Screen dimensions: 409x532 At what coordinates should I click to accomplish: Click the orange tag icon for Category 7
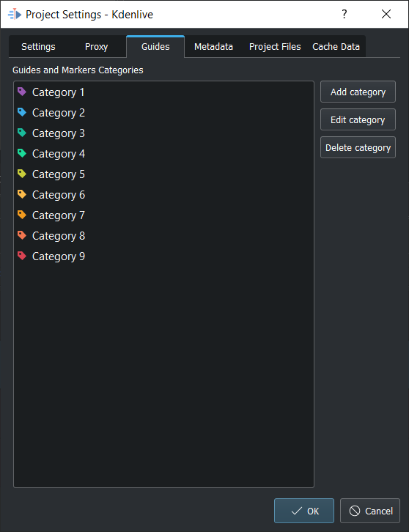22,215
